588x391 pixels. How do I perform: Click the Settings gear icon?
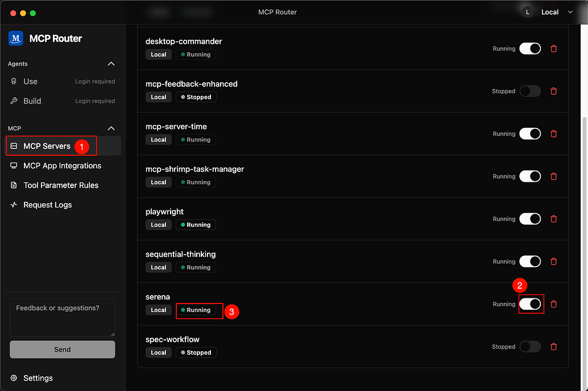[x=14, y=378]
